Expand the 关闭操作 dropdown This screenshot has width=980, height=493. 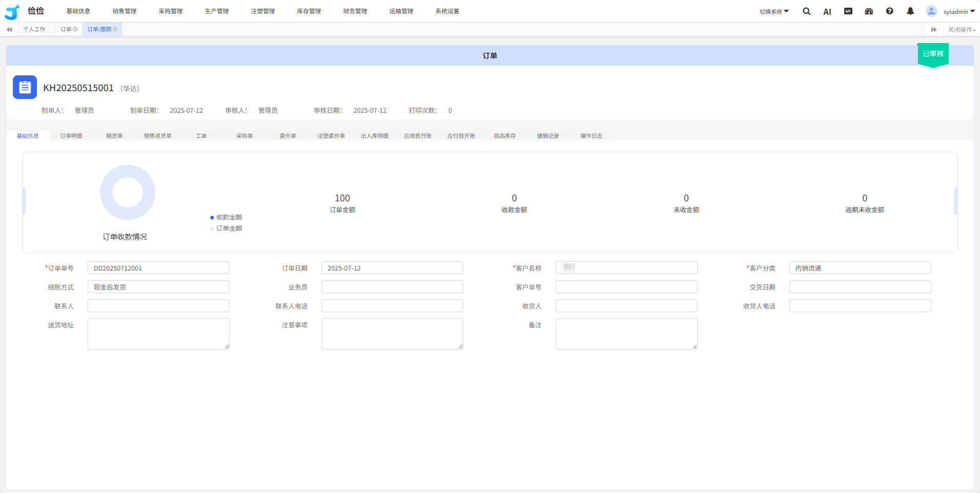[x=962, y=30]
